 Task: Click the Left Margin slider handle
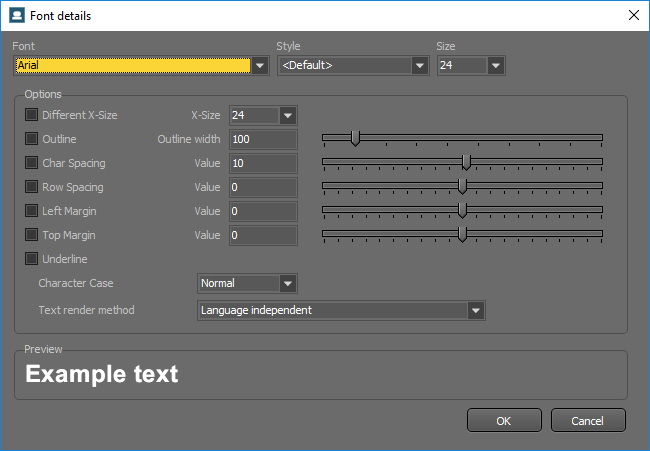(462, 211)
